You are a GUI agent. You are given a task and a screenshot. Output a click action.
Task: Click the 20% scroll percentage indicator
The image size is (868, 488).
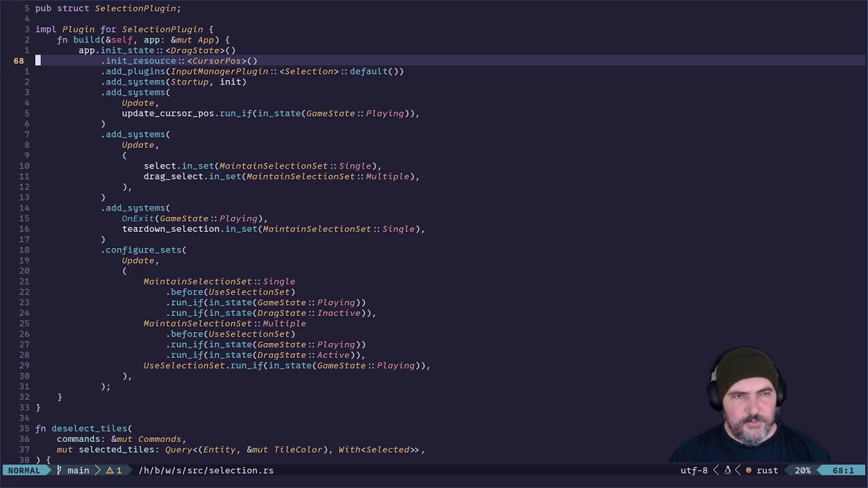click(803, 470)
